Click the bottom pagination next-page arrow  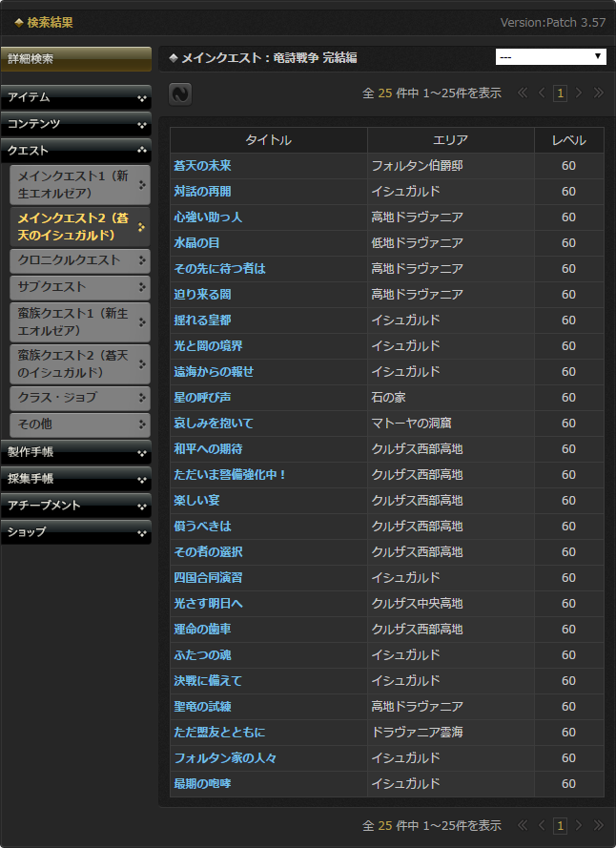pos(580,825)
